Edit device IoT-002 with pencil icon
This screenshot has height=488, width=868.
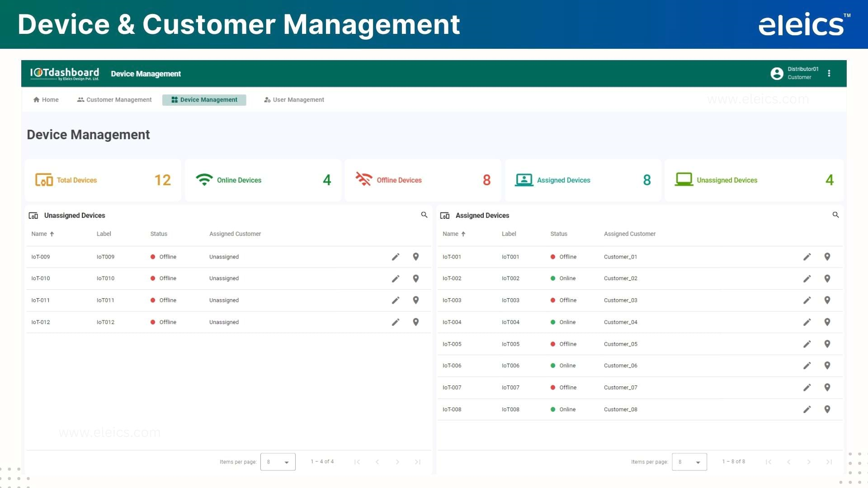point(807,278)
